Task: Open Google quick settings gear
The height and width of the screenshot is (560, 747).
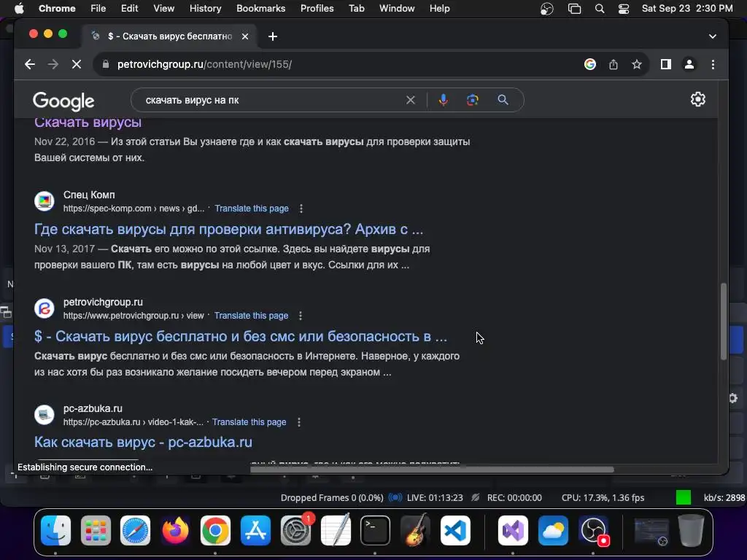Action: 698,99
